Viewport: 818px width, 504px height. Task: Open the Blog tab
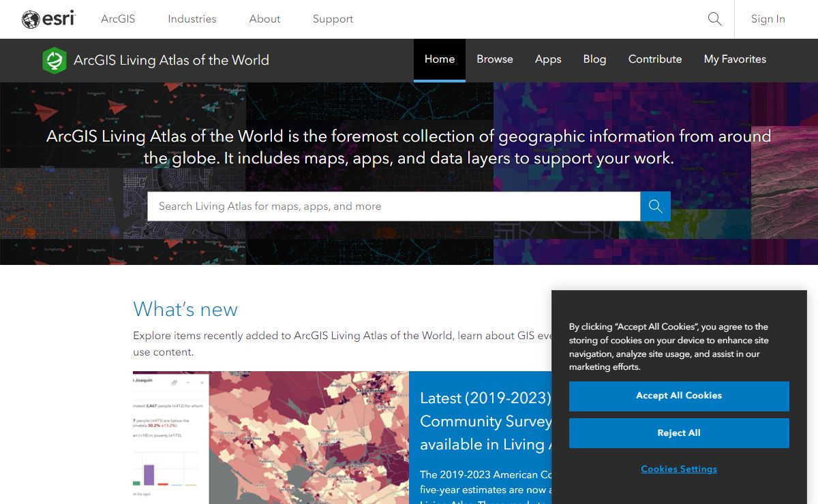pyautogui.click(x=594, y=60)
